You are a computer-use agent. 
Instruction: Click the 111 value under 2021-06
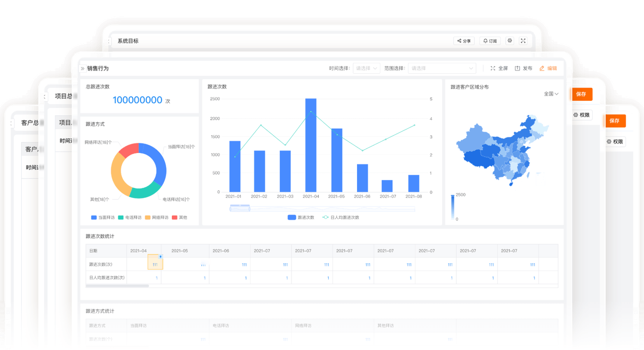click(244, 265)
